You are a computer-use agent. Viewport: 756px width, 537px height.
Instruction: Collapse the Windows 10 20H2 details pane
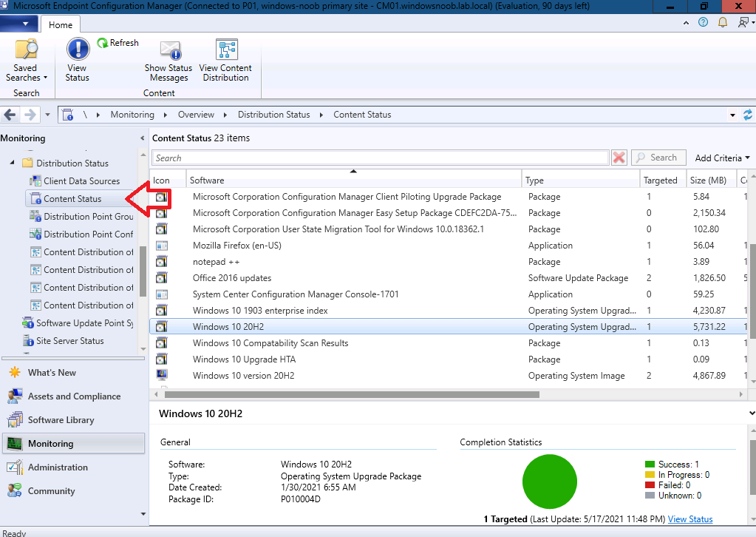751,413
